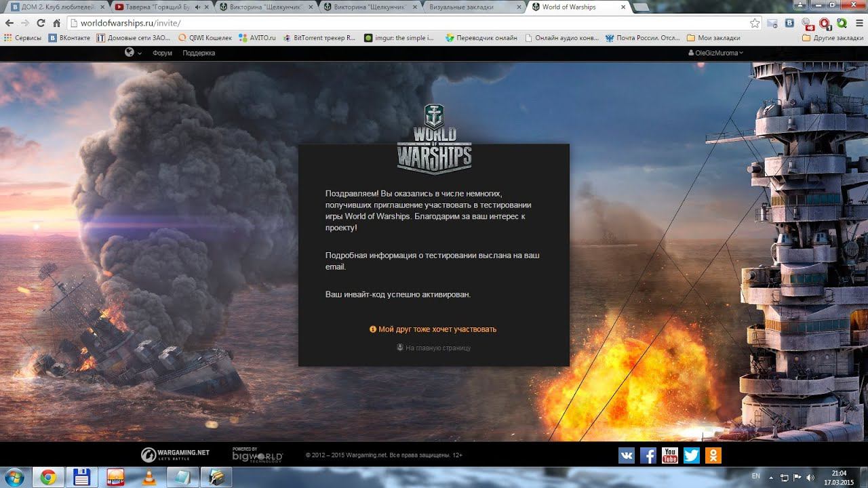Click the Мой друг тоже хочет участвовать link
This screenshot has height=488, width=868.
[433, 329]
